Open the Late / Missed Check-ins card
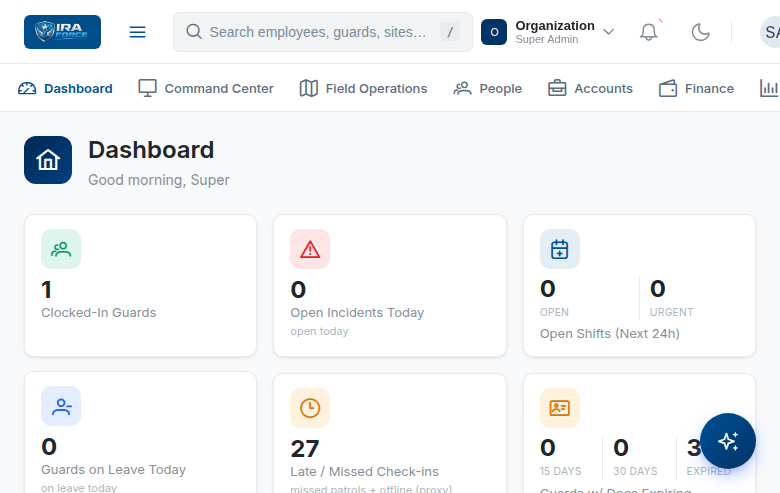Image resolution: width=780 pixels, height=493 pixels. pyautogui.click(x=390, y=434)
